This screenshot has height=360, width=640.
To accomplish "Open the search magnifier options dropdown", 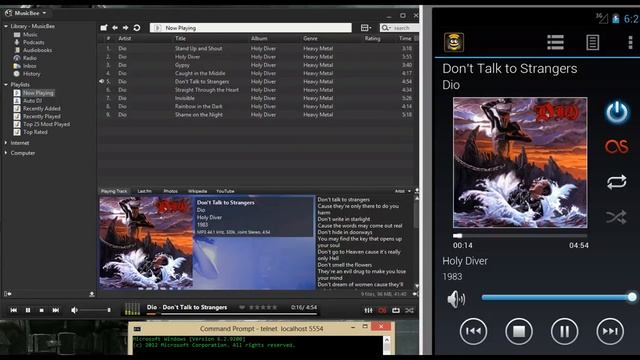I will [x=385, y=28].
